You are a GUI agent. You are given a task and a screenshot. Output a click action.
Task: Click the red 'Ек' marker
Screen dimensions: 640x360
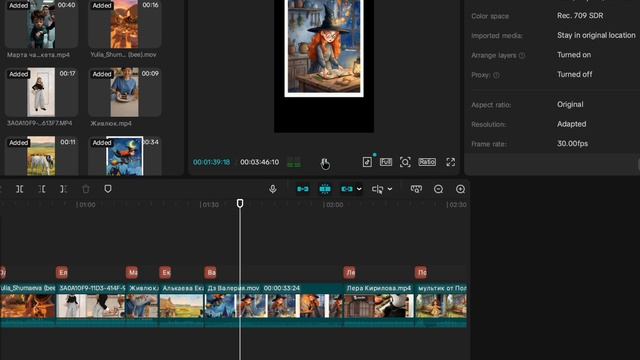tap(165, 272)
